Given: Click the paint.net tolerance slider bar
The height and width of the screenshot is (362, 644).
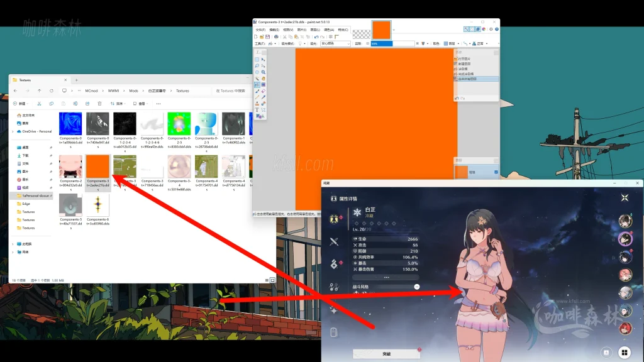Looking at the screenshot, I should click(392, 43).
